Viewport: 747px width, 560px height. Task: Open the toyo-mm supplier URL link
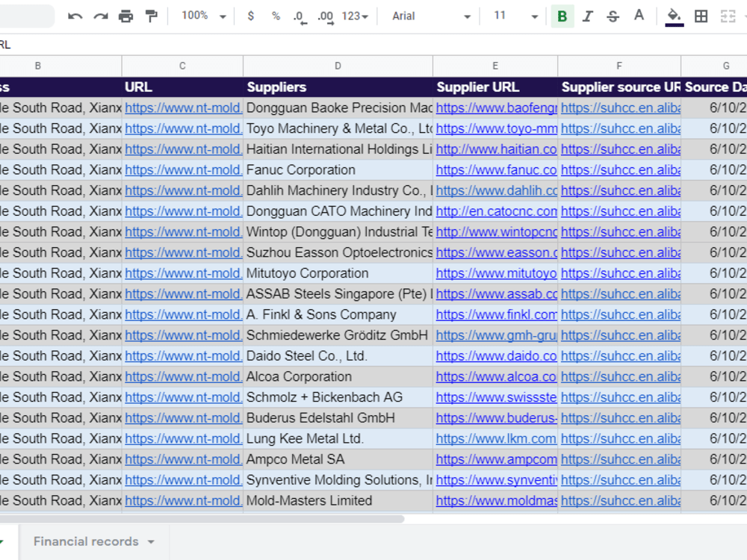[x=496, y=128]
